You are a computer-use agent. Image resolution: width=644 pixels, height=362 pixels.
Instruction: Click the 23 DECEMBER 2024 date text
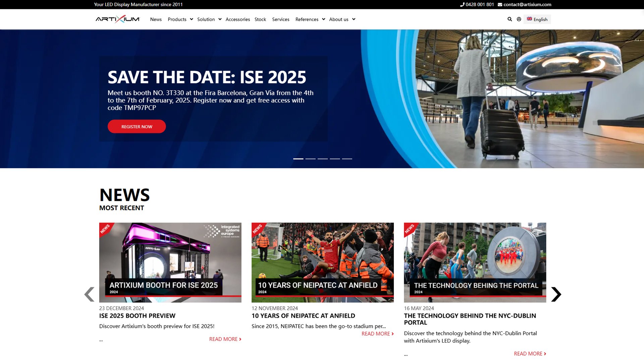[121, 308]
